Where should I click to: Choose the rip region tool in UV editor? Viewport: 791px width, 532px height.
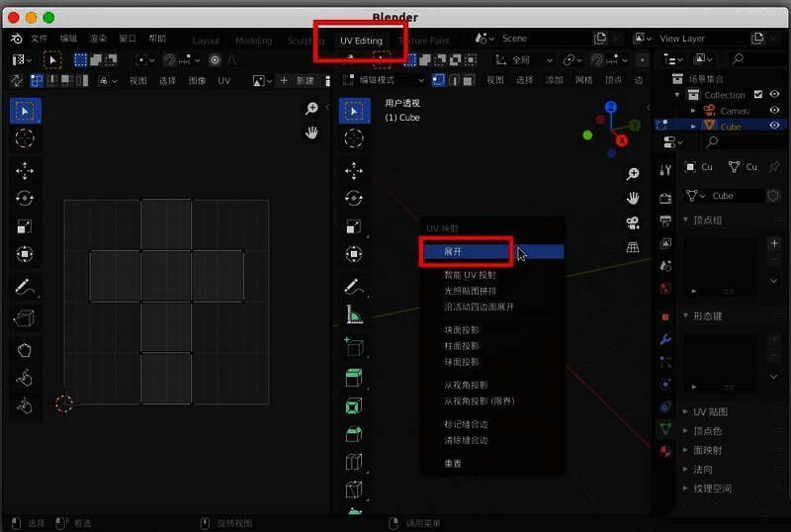coord(25,318)
